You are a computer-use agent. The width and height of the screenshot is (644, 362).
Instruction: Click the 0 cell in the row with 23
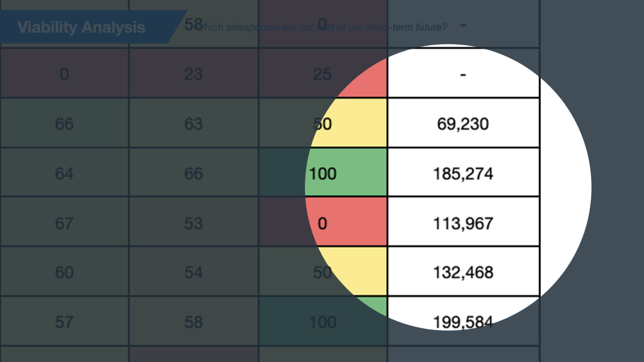pyautogui.click(x=64, y=73)
